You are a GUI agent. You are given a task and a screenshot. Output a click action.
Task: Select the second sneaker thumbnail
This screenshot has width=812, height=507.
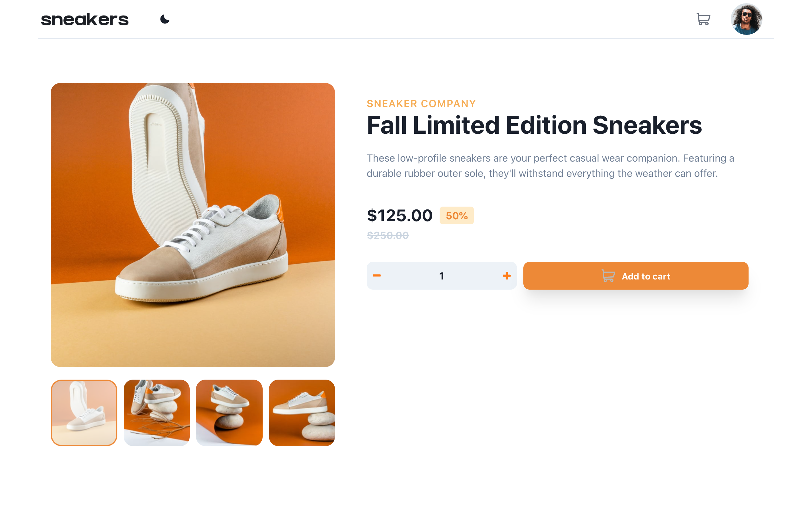click(156, 413)
